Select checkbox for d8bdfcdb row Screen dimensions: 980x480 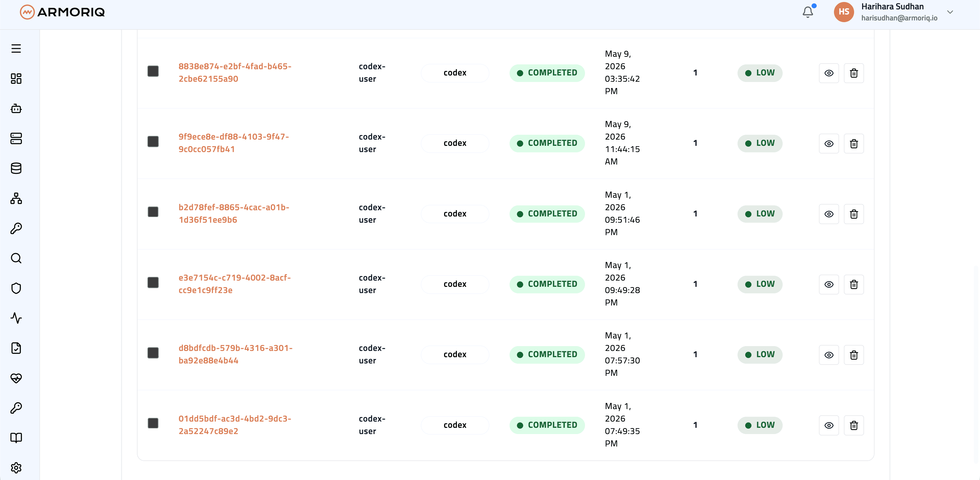tap(153, 353)
